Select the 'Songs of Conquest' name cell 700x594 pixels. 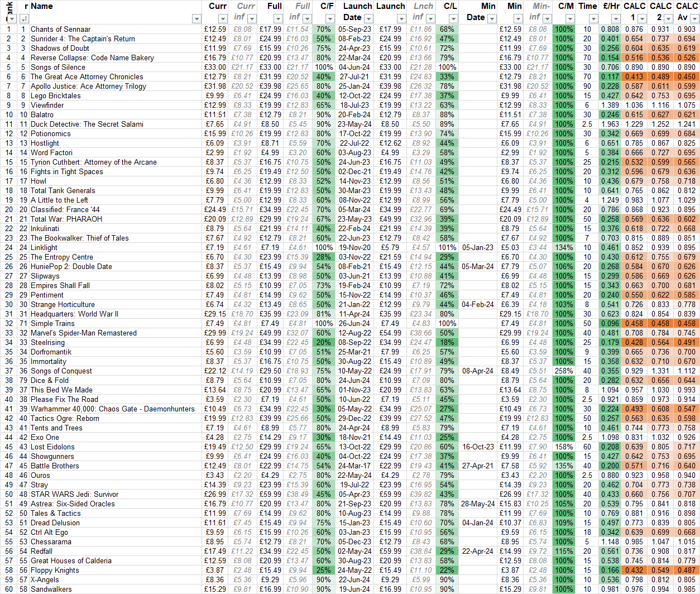[116, 371]
